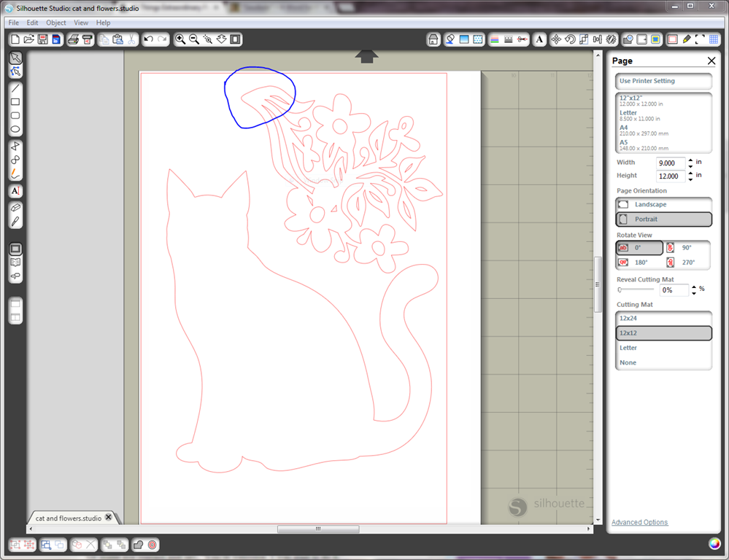This screenshot has width=729, height=560.
Task: Open the Rotate window
Action: [570, 39]
